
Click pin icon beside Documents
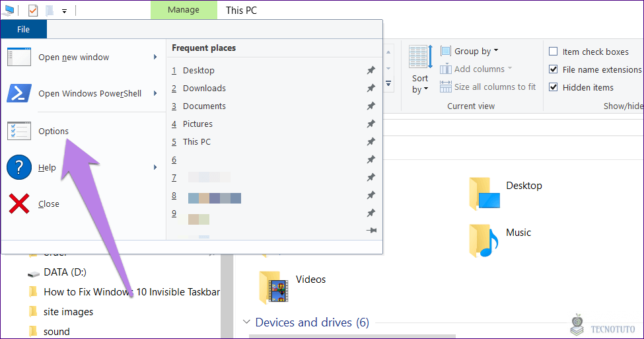pos(371,106)
